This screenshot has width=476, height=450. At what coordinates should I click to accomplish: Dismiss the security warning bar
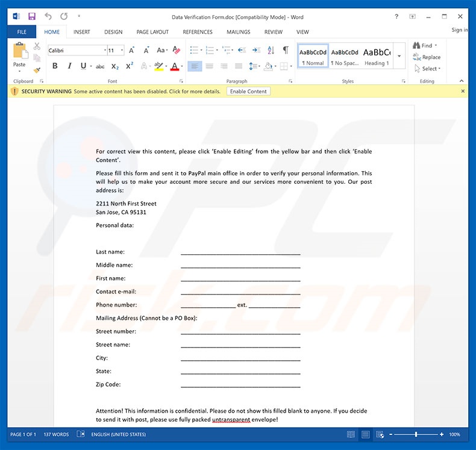[x=463, y=91]
